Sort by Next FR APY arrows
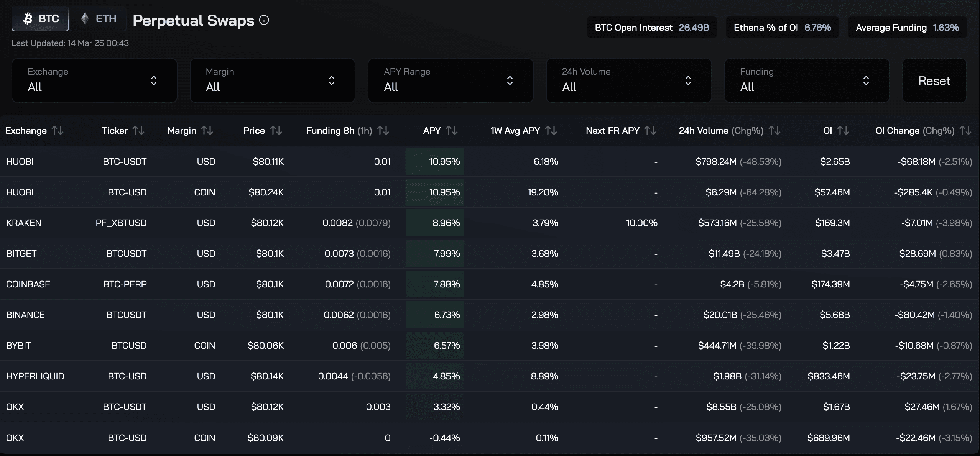Viewport: 980px width, 456px height. (x=650, y=131)
